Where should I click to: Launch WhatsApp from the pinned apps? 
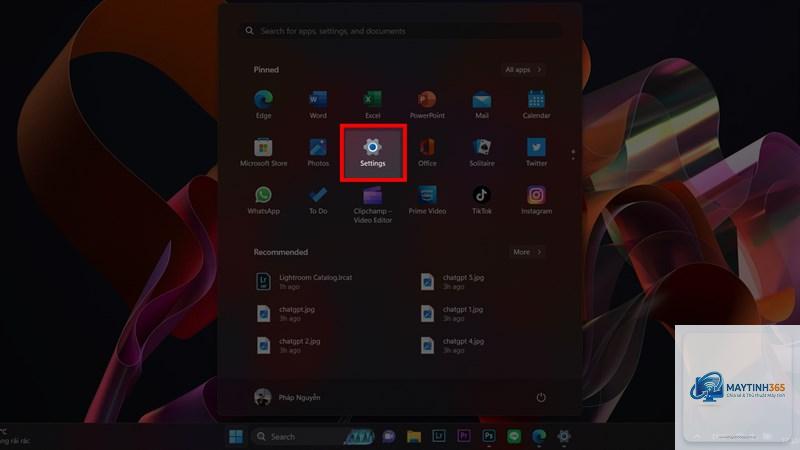pyautogui.click(x=263, y=200)
